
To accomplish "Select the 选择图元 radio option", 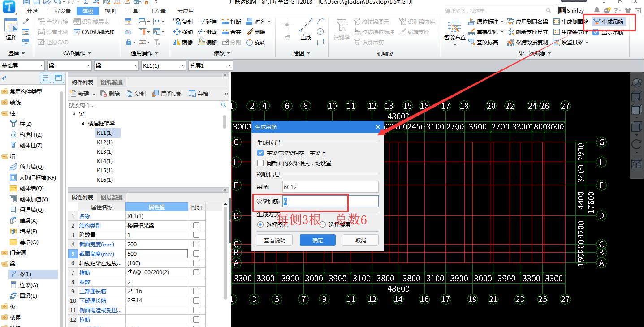I will tap(260, 224).
